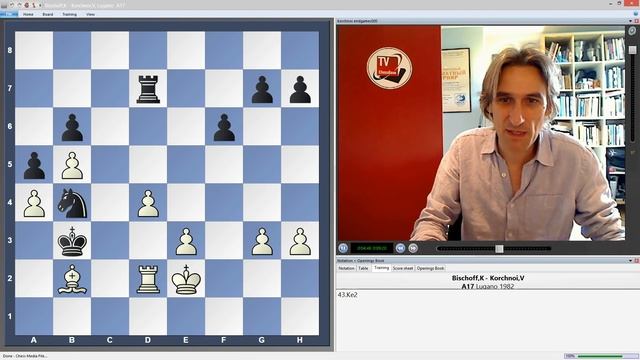Click the white pawn on g3

pos(262,241)
